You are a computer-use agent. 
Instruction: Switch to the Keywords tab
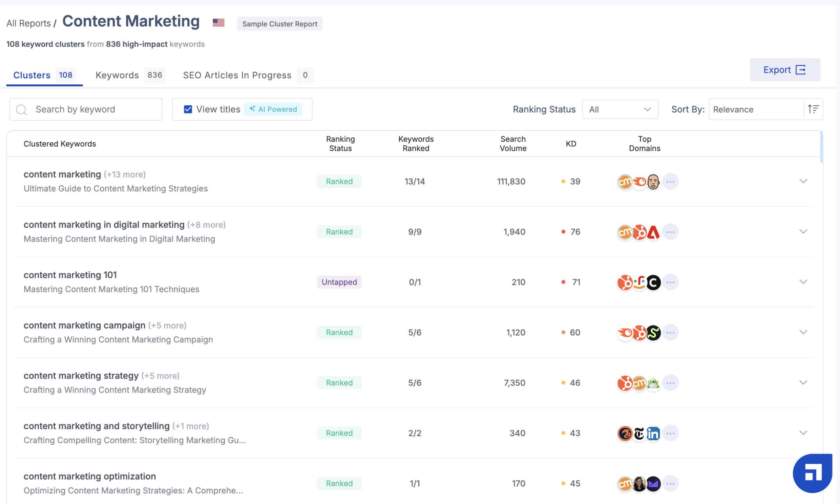pyautogui.click(x=130, y=75)
